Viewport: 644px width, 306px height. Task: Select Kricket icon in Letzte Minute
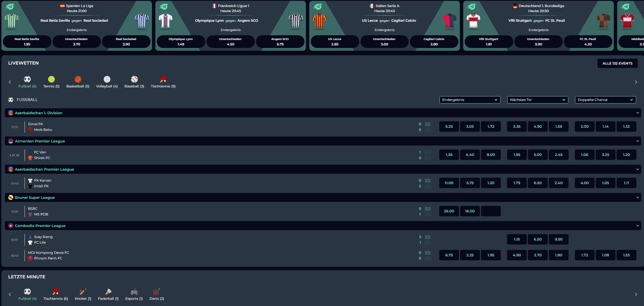point(83,292)
